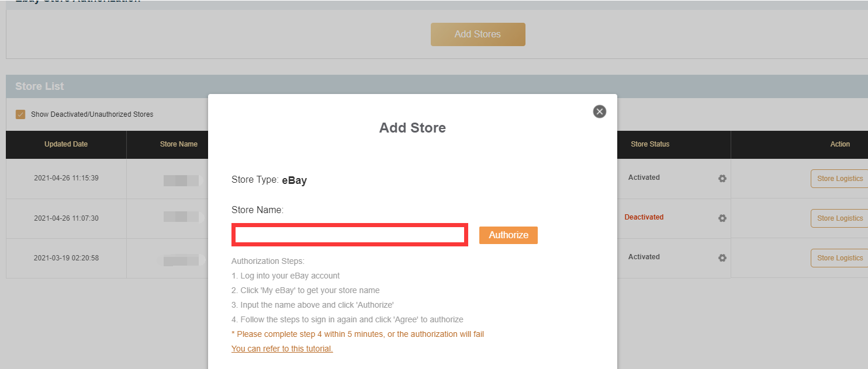This screenshot has width=868, height=369.
Task: Select the red Deactivated status label
Action: (x=644, y=217)
